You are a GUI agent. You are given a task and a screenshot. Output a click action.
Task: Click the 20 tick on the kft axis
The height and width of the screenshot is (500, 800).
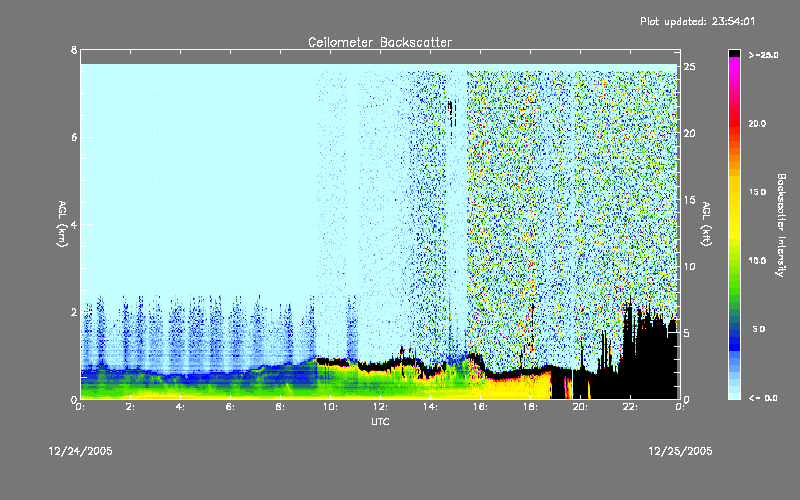[689, 133]
